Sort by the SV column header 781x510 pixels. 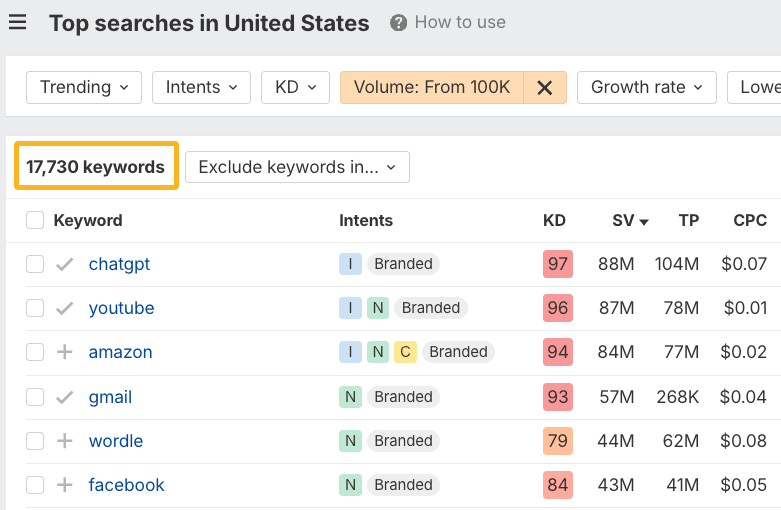(630, 220)
